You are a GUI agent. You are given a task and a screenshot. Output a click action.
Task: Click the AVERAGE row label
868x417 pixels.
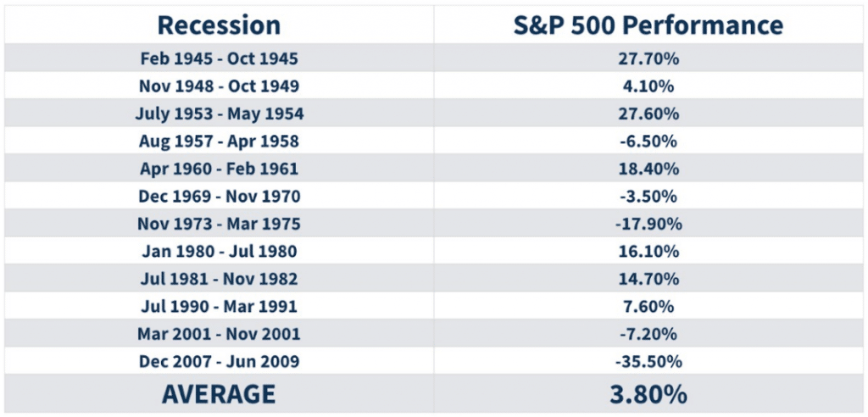pos(219,393)
